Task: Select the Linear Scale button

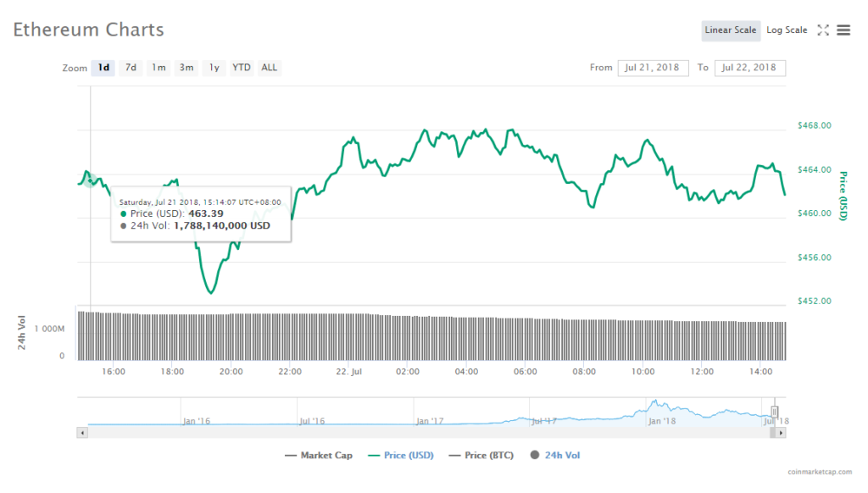Action: point(730,30)
